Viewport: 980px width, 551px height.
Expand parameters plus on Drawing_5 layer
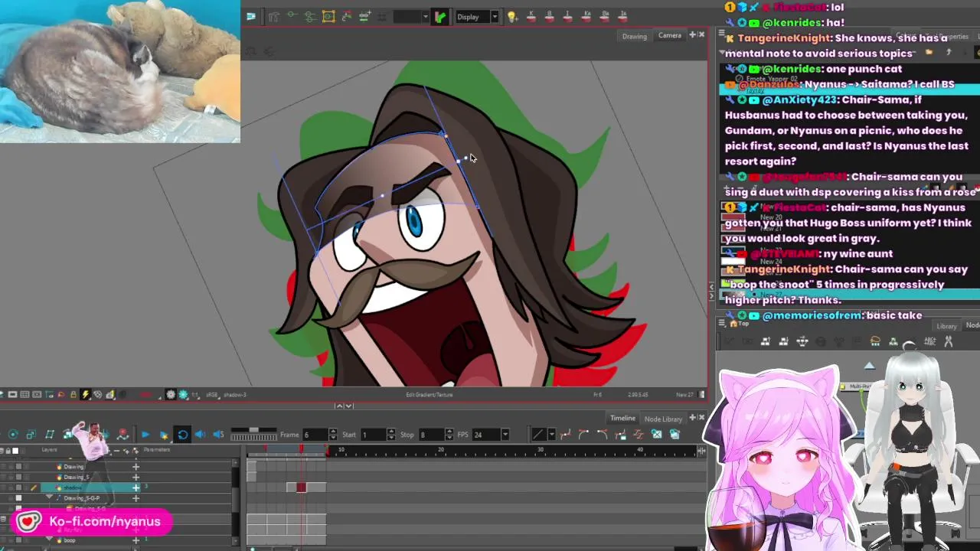click(x=136, y=477)
